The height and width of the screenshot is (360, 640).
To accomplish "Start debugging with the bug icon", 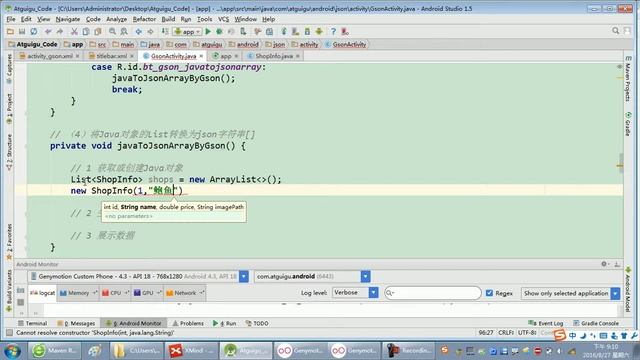I will (220, 31).
